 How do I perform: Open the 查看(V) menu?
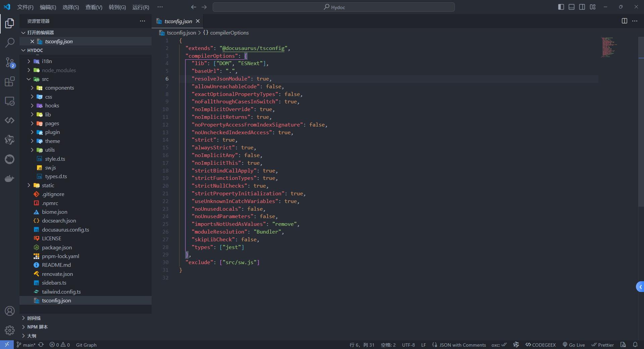pos(94,7)
